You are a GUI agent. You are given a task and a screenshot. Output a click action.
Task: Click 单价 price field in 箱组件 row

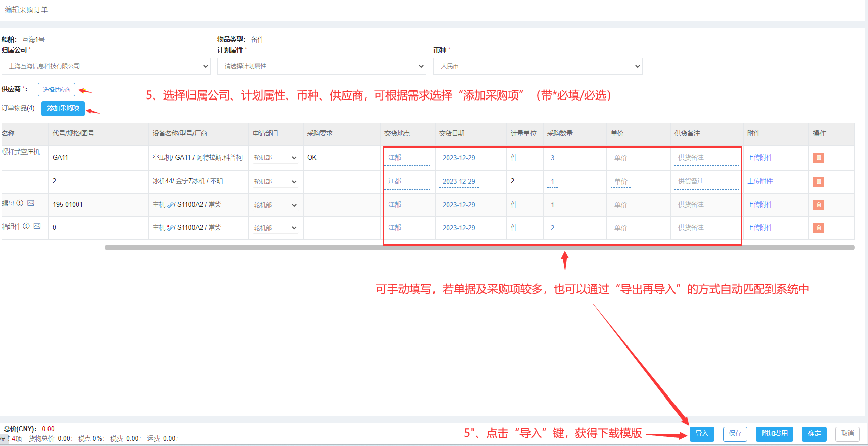[620, 228]
